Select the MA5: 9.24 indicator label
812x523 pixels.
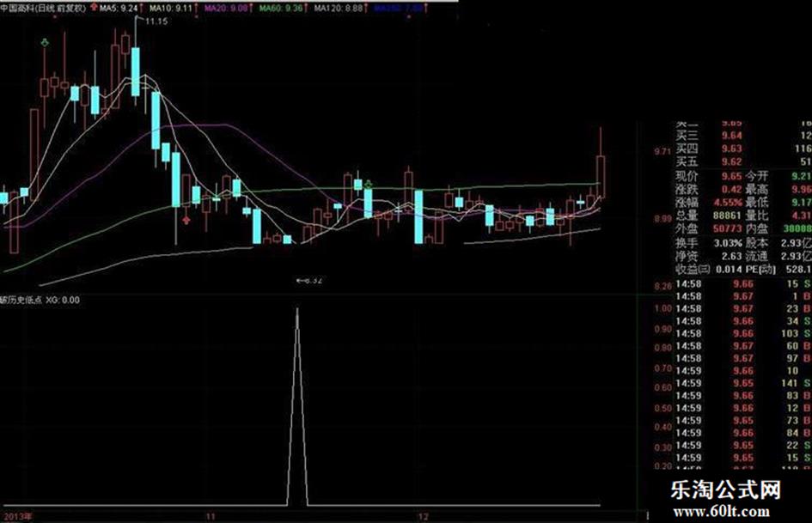(119, 9)
